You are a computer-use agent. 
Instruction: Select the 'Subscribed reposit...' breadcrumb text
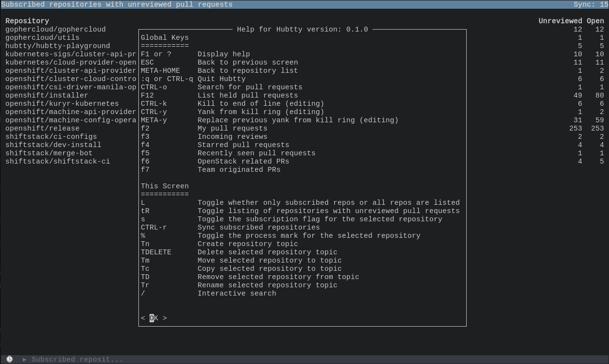click(x=77, y=360)
